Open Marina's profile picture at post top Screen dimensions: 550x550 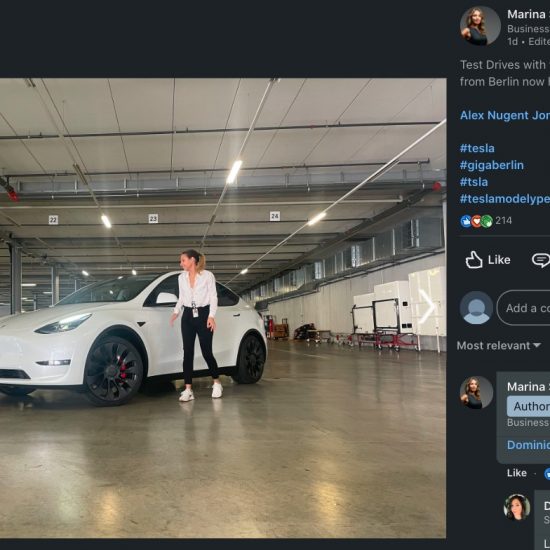coord(480,26)
